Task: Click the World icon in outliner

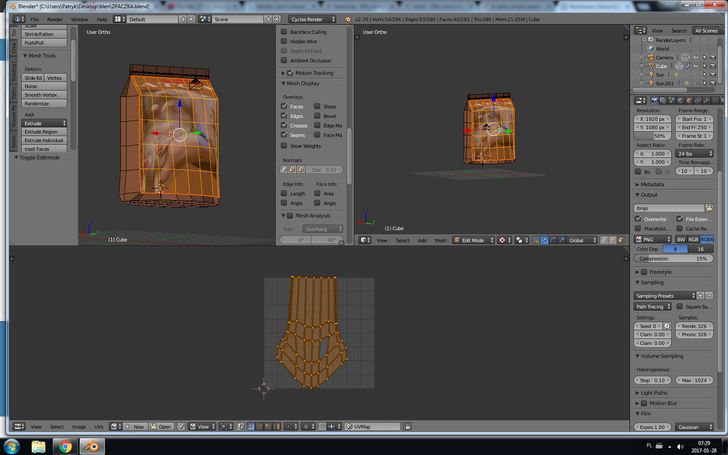Action: 651,48
